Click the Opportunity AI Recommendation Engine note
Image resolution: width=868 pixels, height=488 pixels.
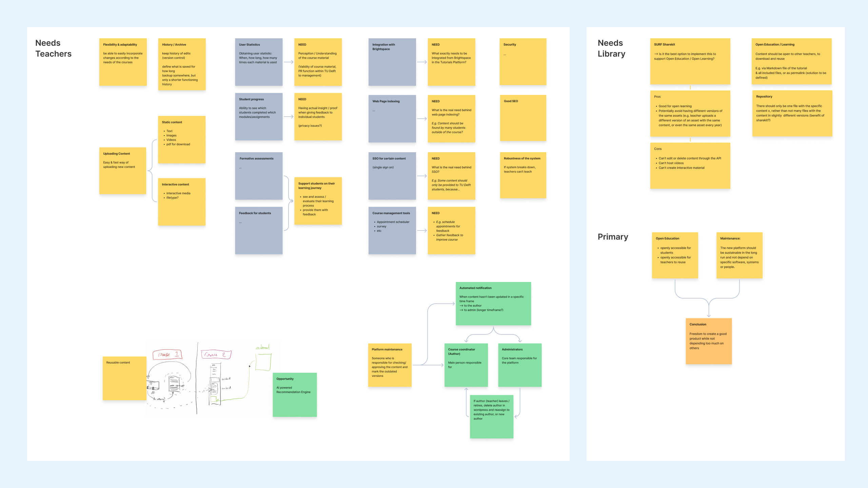point(294,394)
